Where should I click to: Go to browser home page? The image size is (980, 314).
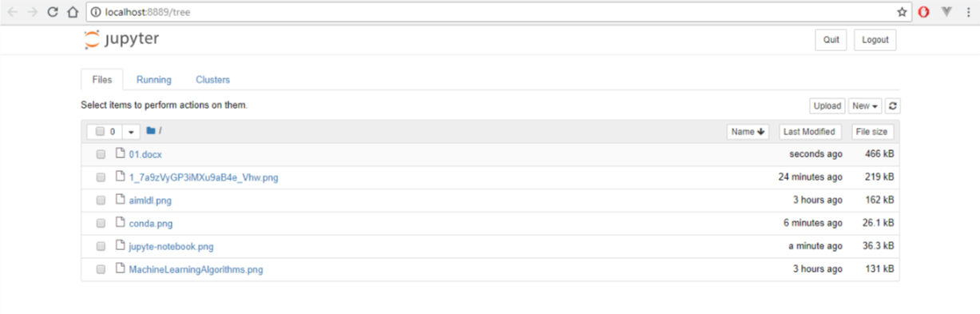tap(73, 12)
